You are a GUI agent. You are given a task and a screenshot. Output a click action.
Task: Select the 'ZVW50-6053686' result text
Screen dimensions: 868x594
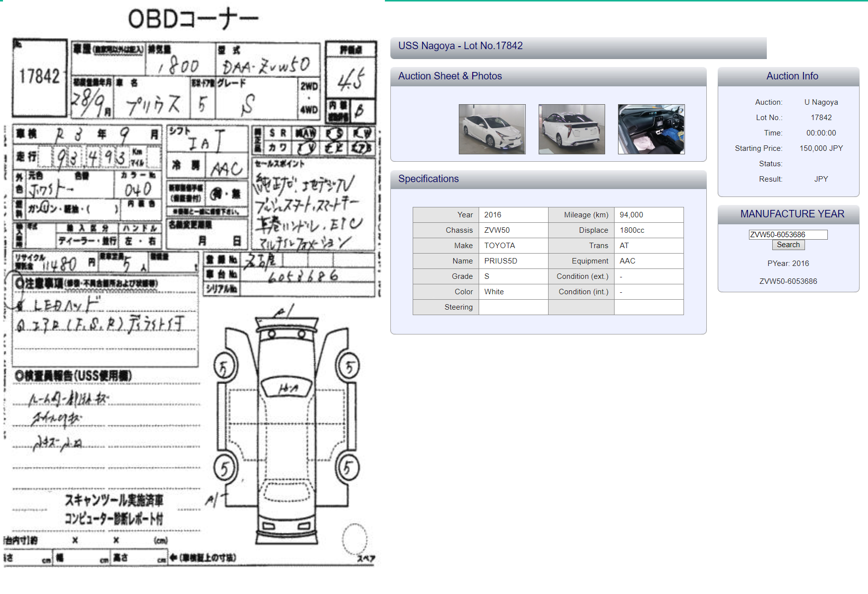[788, 281]
